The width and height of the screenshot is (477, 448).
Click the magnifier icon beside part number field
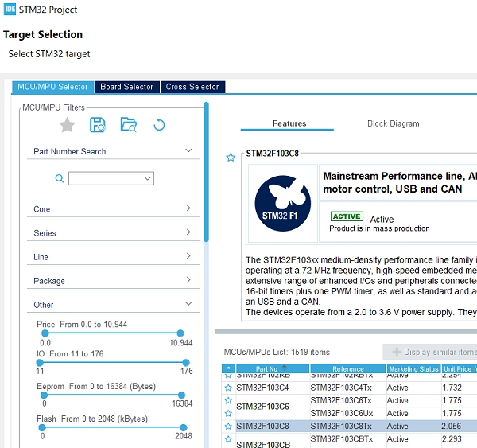(59, 179)
